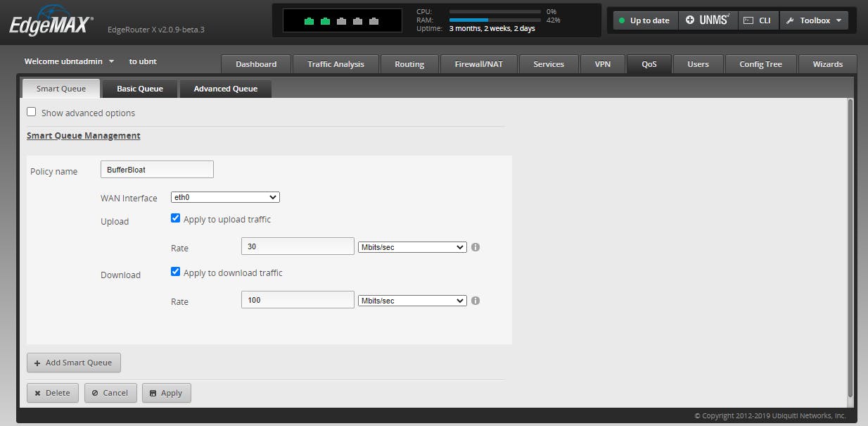
Task: Click the third gray port icon
Action: coord(341,21)
